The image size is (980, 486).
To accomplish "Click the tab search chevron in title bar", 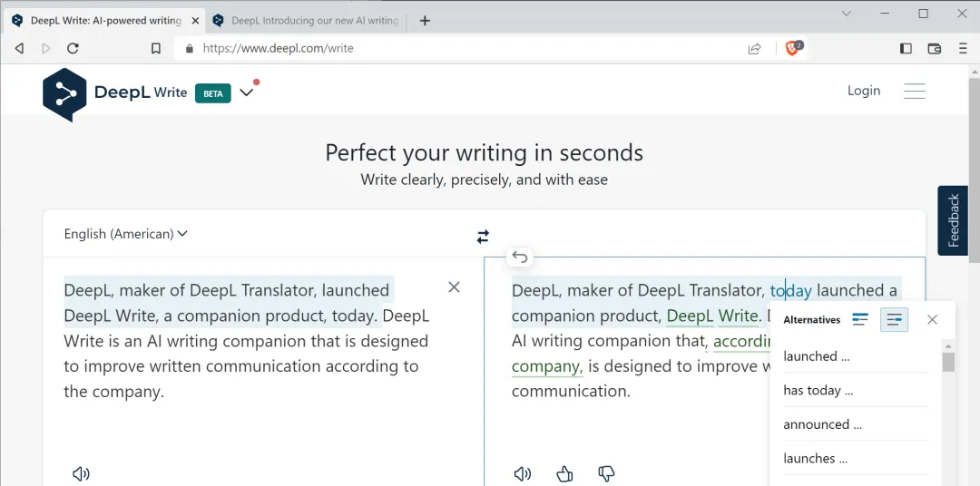I will [847, 13].
